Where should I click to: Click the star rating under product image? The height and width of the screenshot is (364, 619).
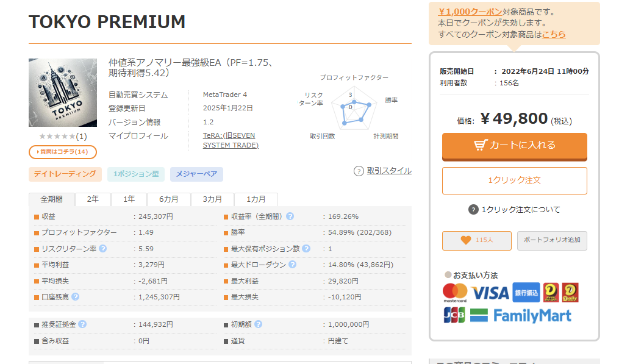(x=57, y=137)
